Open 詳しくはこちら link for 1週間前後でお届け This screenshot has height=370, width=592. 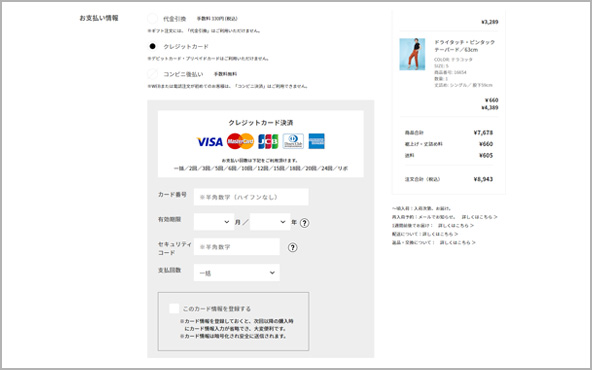(x=456, y=226)
